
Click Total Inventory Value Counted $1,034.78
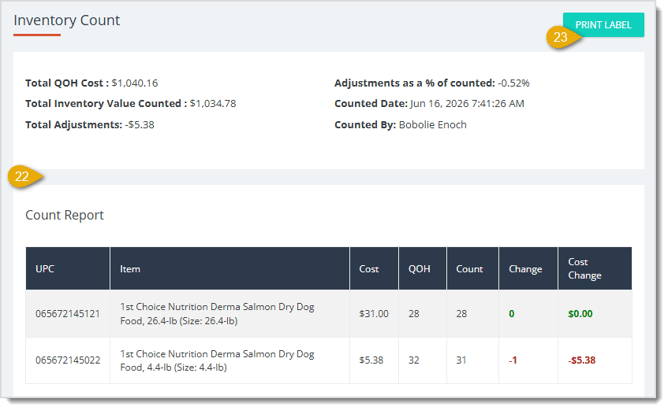pos(213,104)
